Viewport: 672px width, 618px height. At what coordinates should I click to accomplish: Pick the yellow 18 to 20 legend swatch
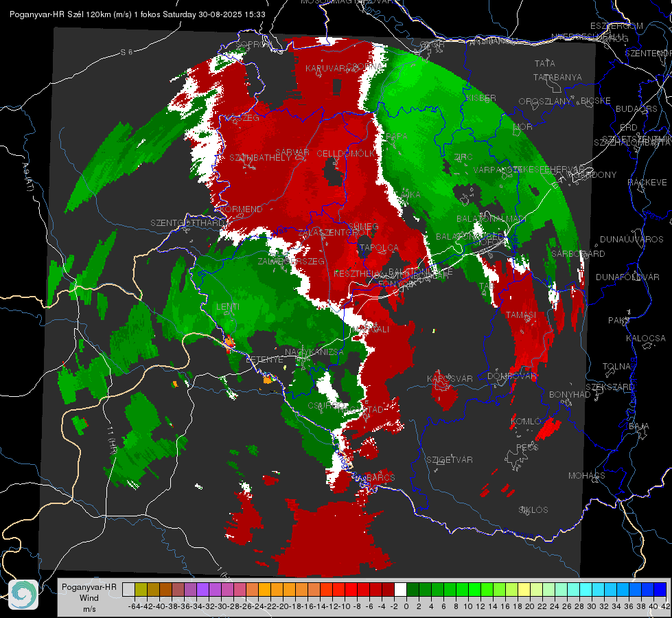(x=524, y=589)
